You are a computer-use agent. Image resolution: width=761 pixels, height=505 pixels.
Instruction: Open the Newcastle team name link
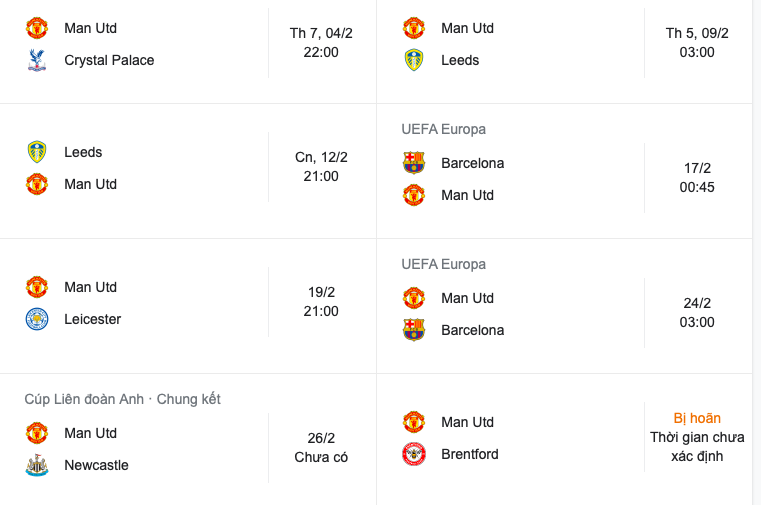[x=96, y=465]
